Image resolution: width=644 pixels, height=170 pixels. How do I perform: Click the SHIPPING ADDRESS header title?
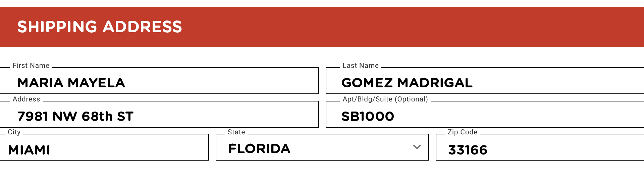(x=100, y=27)
